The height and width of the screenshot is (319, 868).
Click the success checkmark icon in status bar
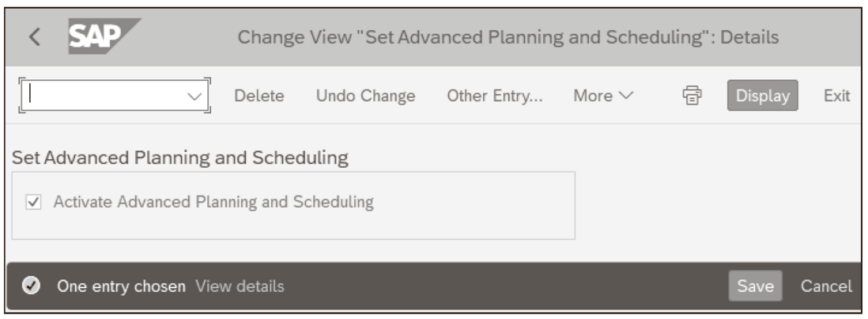pyautogui.click(x=31, y=286)
